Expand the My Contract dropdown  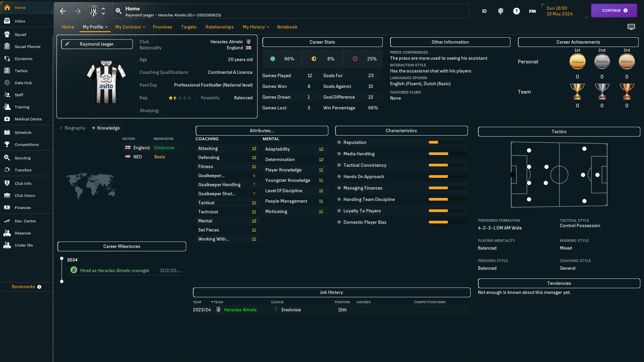click(x=130, y=27)
